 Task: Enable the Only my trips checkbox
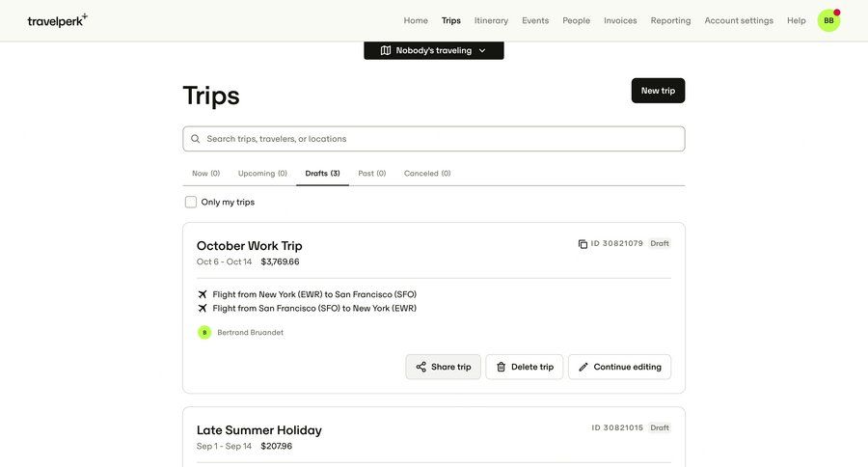coord(191,203)
